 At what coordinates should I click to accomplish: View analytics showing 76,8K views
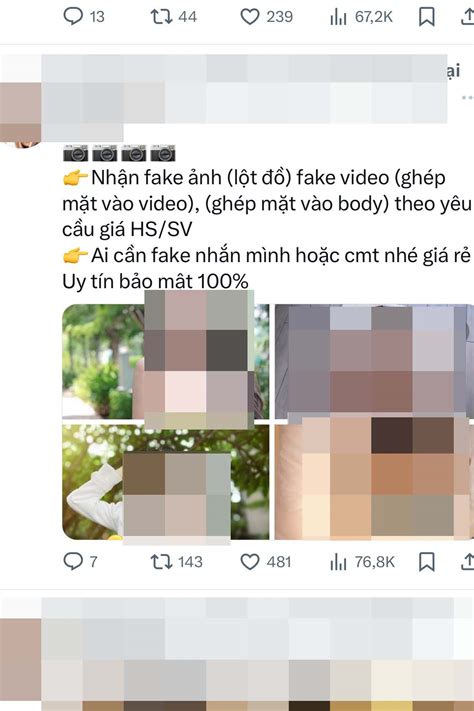[x=362, y=562]
